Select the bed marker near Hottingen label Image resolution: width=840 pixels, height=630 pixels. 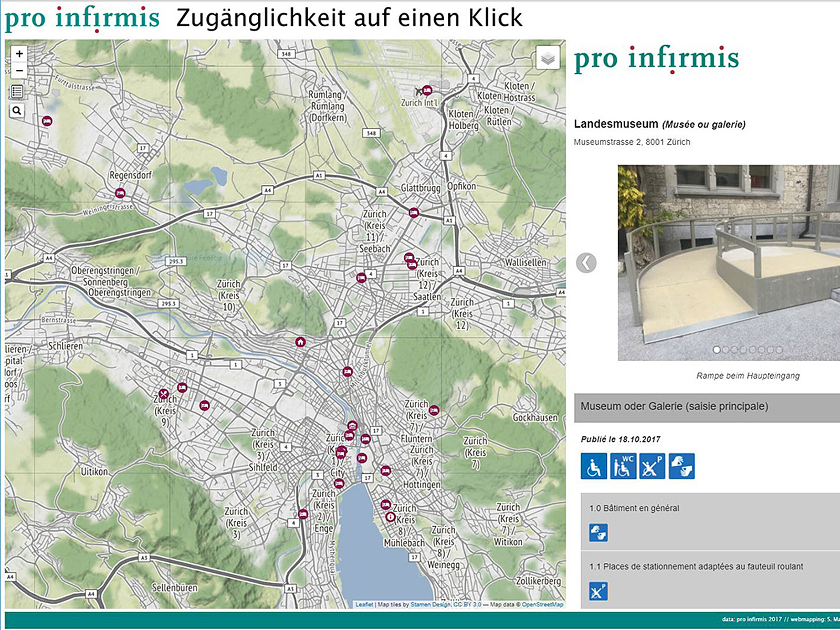pyautogui.click(x=385, y=471)
